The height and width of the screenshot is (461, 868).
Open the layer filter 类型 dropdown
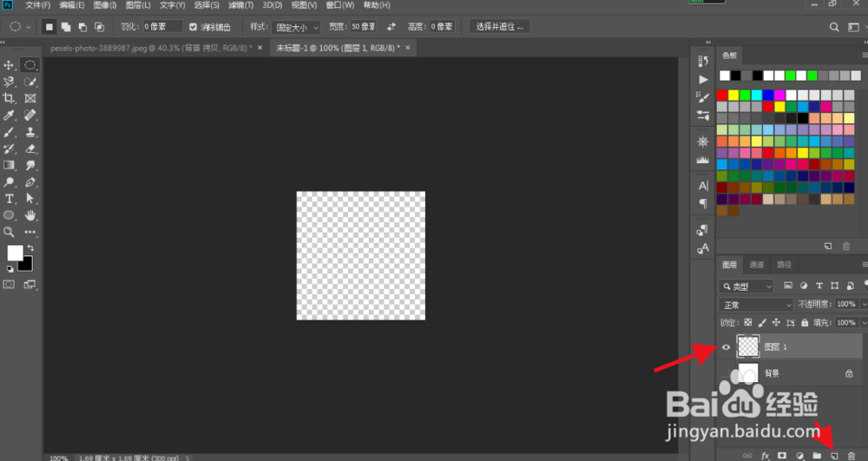tap(746, 286)
